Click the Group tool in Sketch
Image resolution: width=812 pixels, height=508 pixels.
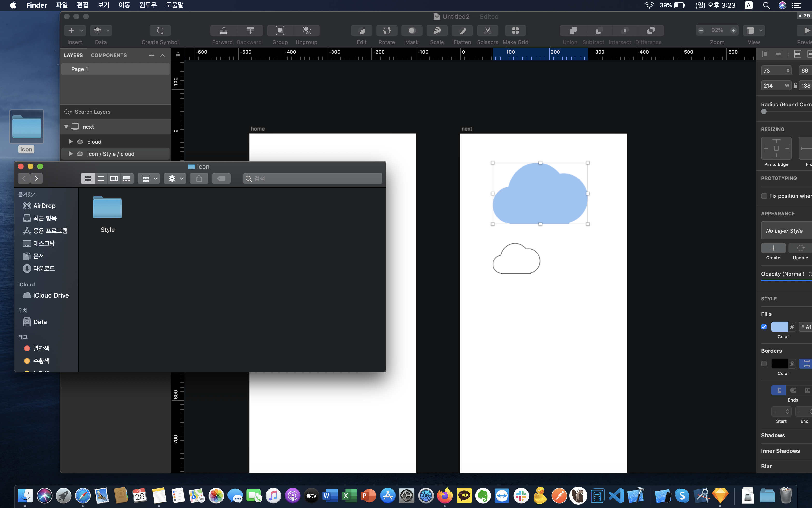(280, 30)
